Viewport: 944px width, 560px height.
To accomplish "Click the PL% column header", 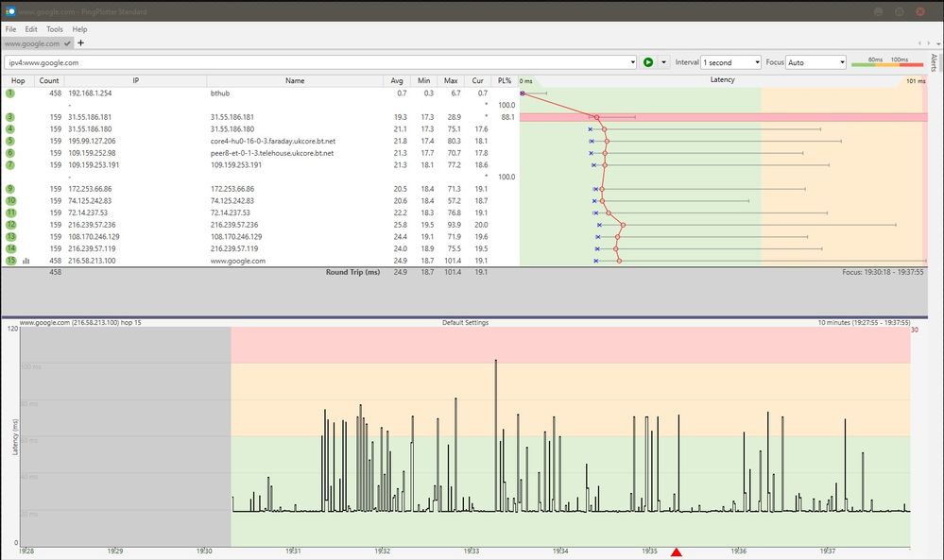I will coord(504,81).
